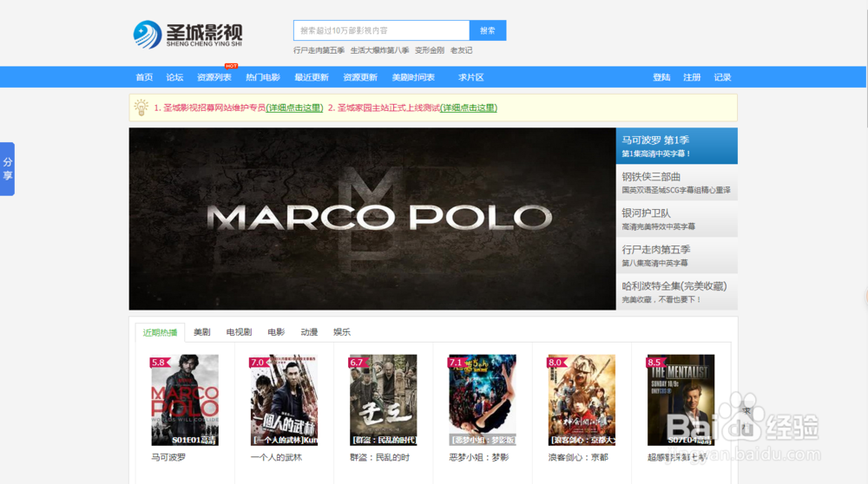Image resolution: width=868 pixels, height=484 pixels.
Task: Open the 分享 share side tab
Action: [7, 169]
